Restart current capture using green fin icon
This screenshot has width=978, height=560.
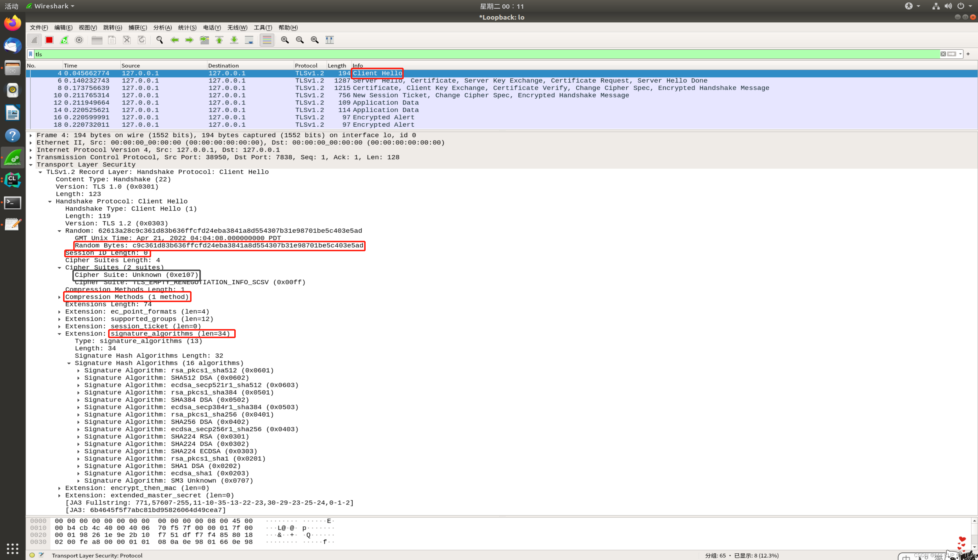pos(64,40)
